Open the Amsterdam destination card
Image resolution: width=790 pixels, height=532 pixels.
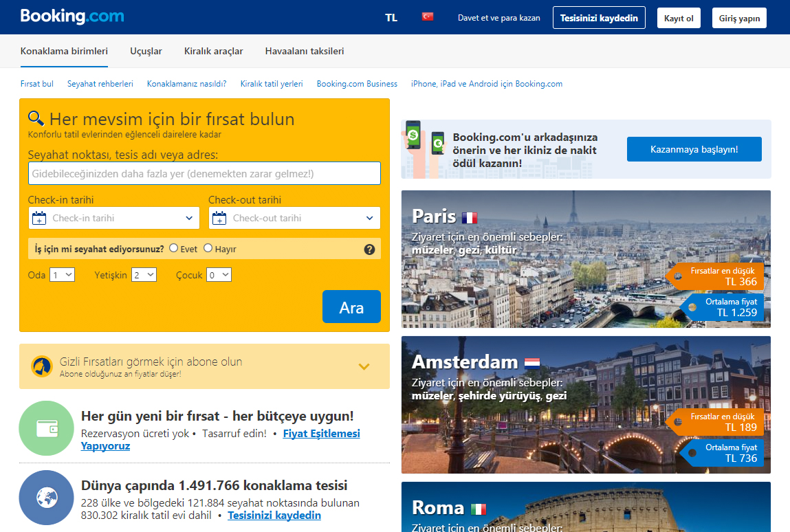pos(586,405)
